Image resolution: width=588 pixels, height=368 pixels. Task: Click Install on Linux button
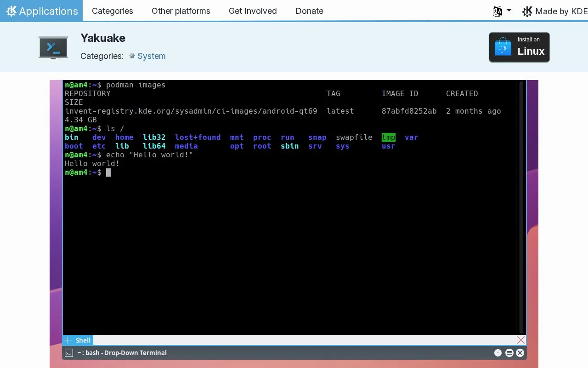coord(519,47)
